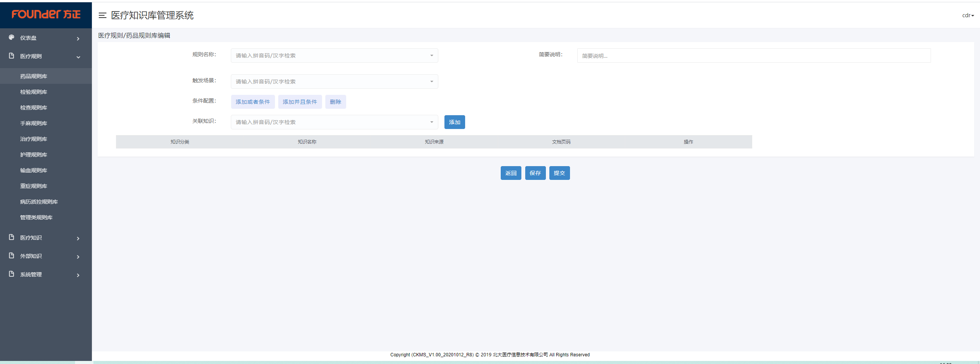
Task: Select 检验规则库 in sidebar
Action: 46,92
